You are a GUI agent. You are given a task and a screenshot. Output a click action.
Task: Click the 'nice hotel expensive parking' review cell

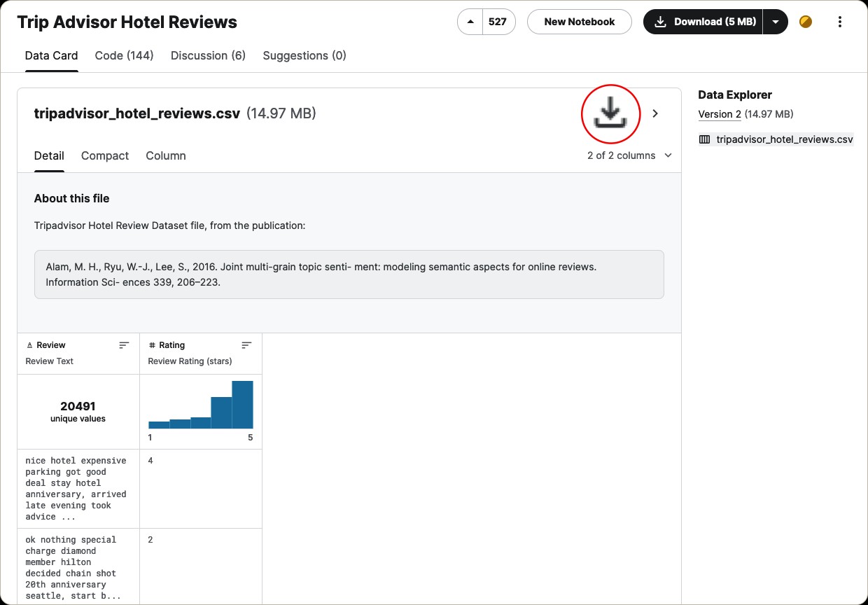tap(78, 489)
